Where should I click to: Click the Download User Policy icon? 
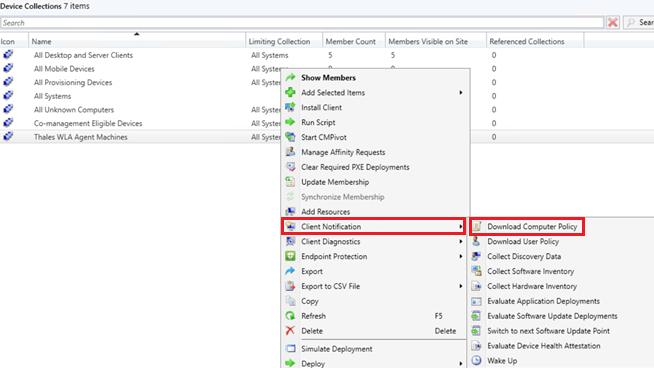tap(476, 242)
